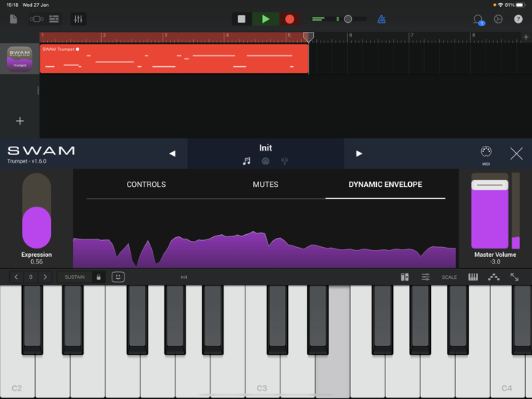The height and width of the screenshot is (399, 532).
Task: Go to the next preset arrow
Action: point(359,154)
